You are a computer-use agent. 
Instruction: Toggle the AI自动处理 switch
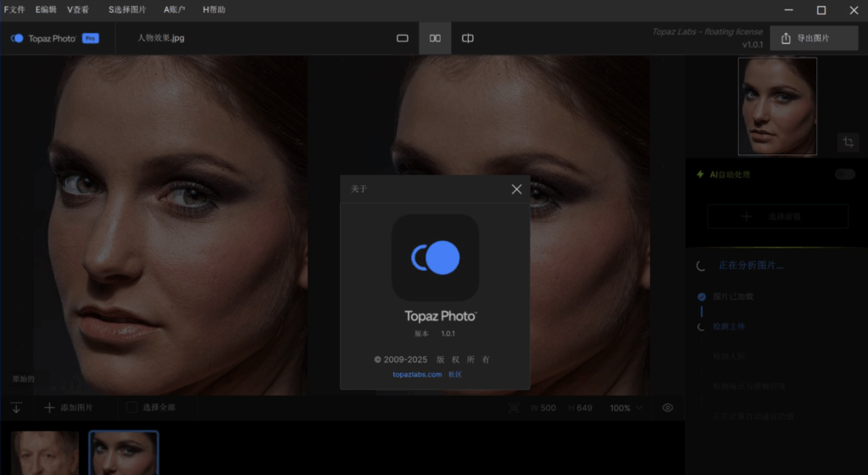[845, 175]
